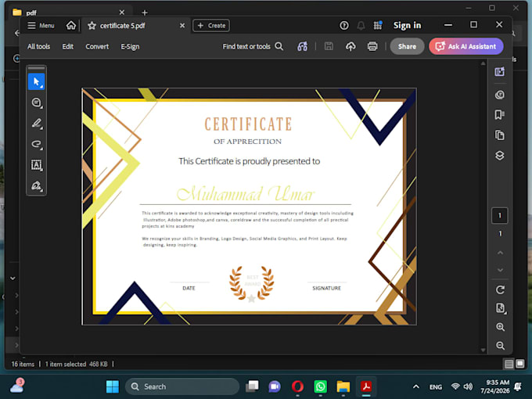Click the CERTIFICATE heading text
The width and height of the screenshot is (532, 399).
click(x=248, y=124)
